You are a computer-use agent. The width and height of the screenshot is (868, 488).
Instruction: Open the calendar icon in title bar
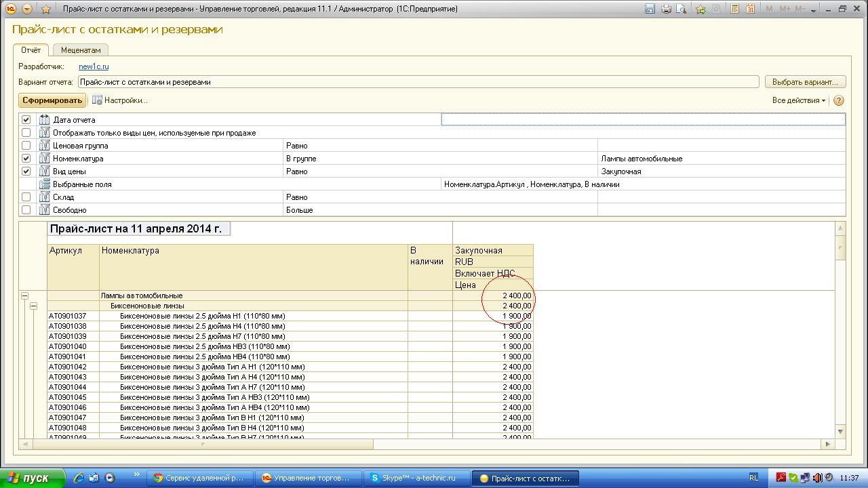point(750,9)
